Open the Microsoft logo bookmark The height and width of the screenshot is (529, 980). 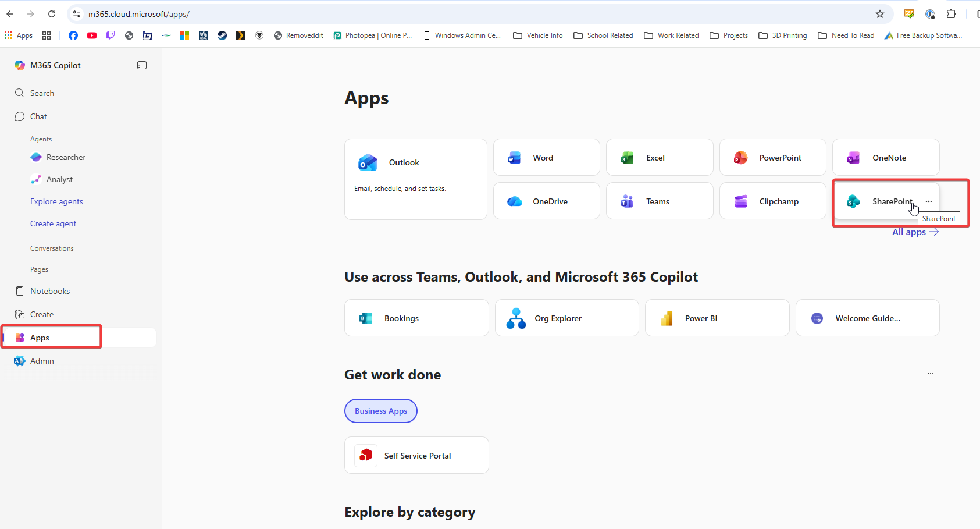point(185,35)
